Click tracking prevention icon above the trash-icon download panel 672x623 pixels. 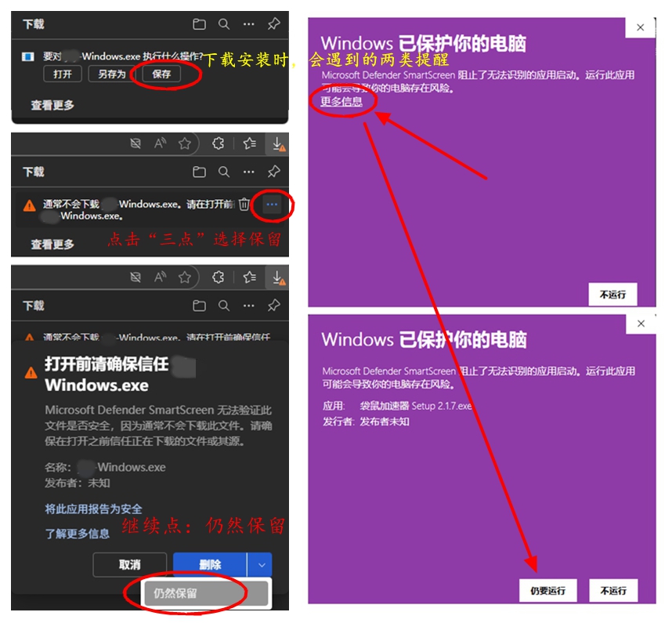coord(135,143)
